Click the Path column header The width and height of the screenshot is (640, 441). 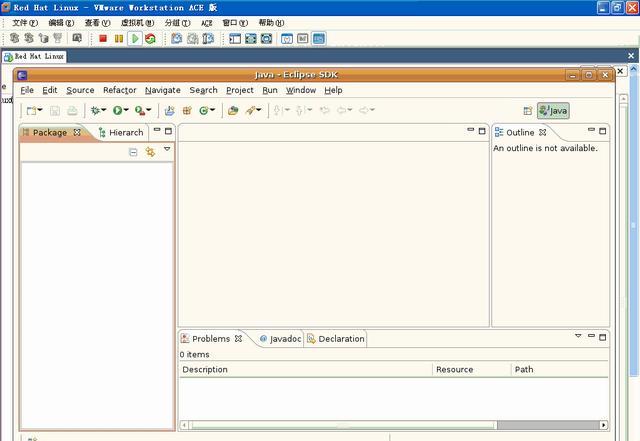560,370
